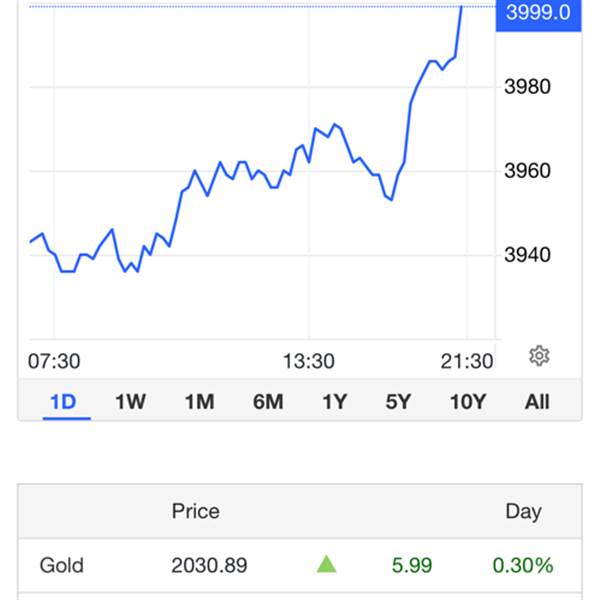Click the green up-triangle next to Gold
Image resolution: width=600 pixels, height=600 pixels.
[x=326, y=564]
